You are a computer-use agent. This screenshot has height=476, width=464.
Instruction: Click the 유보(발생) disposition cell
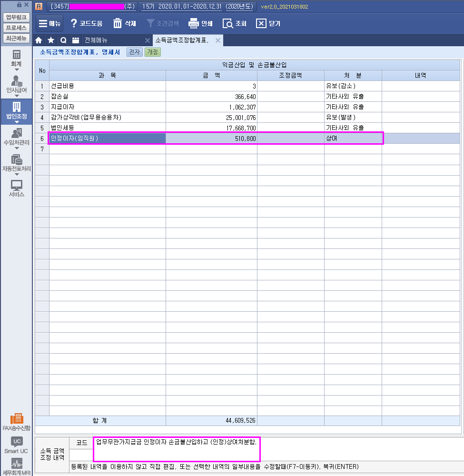pyautogui.click(x=353, y=118)
